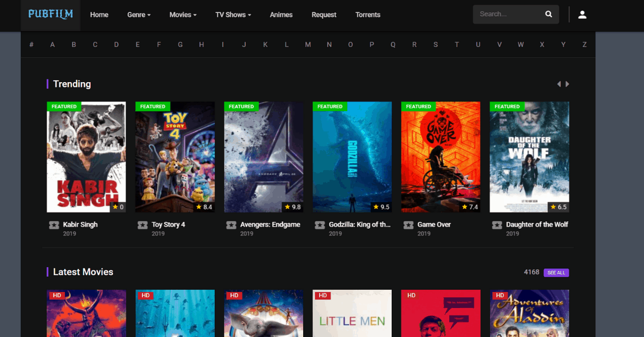Open the Little Men poster in Latest Movies

352,313
